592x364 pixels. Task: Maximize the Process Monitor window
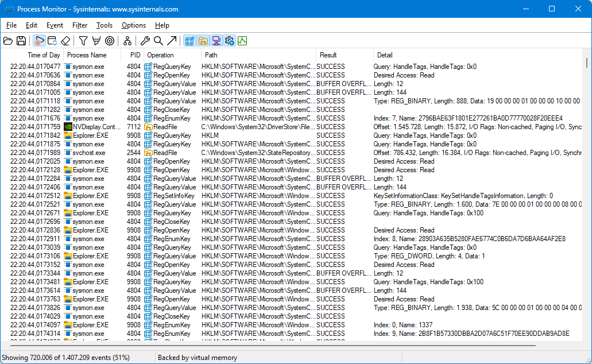(552, 9)
